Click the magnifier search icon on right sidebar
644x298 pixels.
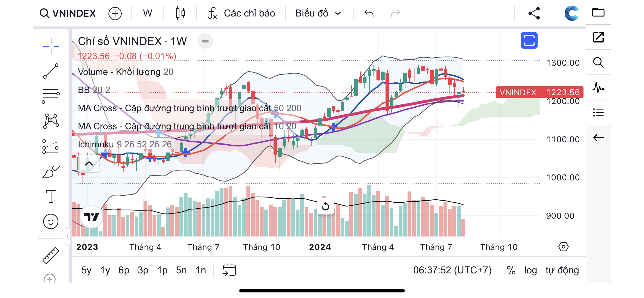click(x=599, y=62)
